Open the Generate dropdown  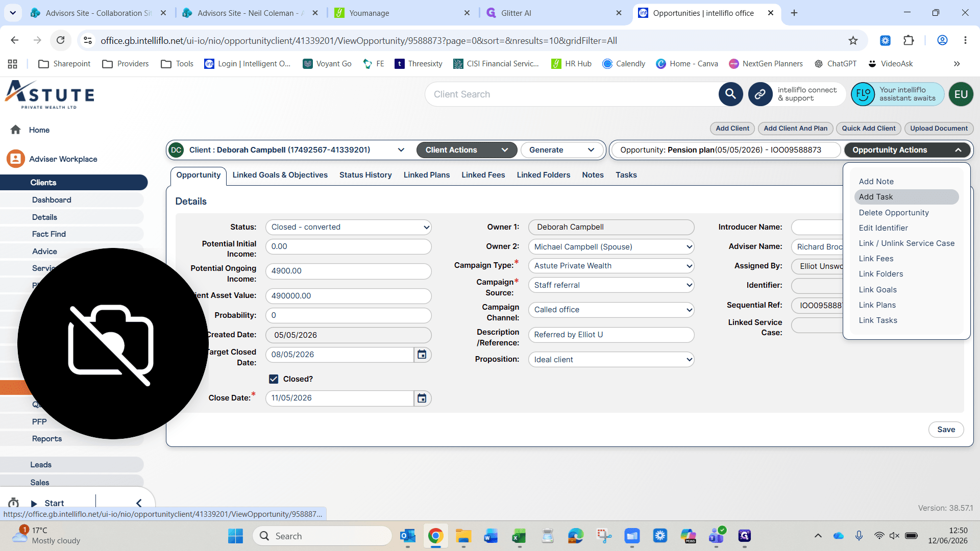pyautogui.click(x=561, y=150)
